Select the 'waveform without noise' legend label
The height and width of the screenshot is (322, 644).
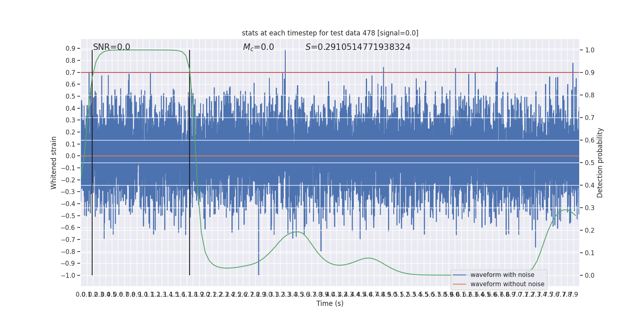coord(507,284)
